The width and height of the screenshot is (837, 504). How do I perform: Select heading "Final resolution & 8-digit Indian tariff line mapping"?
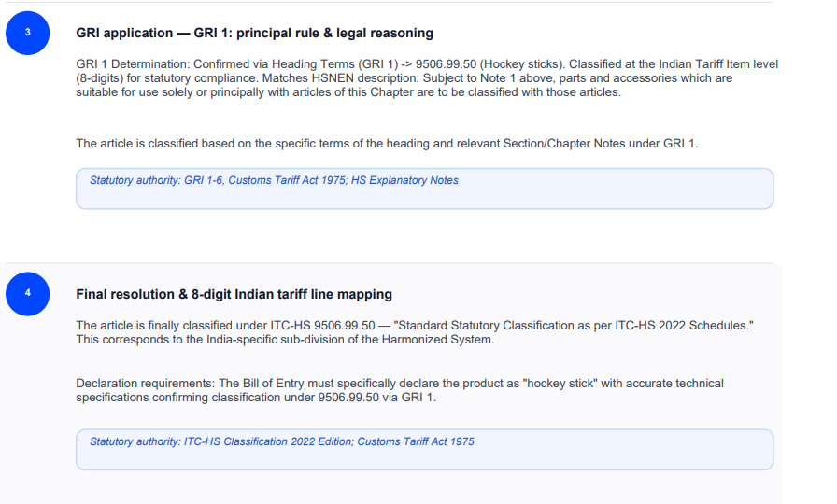tap(234, 294)
